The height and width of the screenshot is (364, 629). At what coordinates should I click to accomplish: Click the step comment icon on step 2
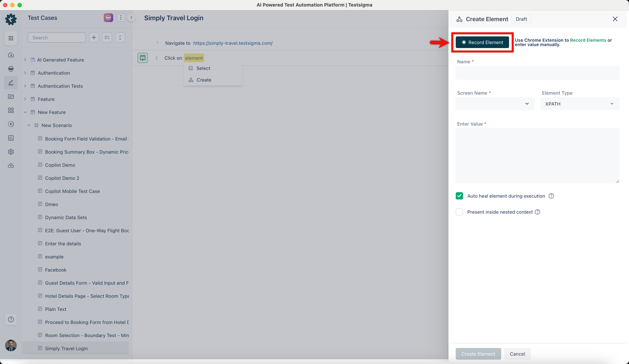click(143, 58)
